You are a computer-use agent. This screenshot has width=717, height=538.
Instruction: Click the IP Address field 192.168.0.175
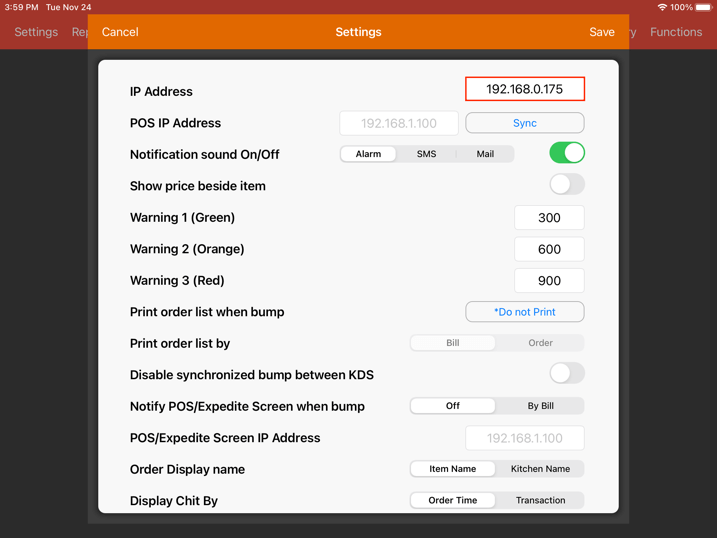click(x=524, y=89)
